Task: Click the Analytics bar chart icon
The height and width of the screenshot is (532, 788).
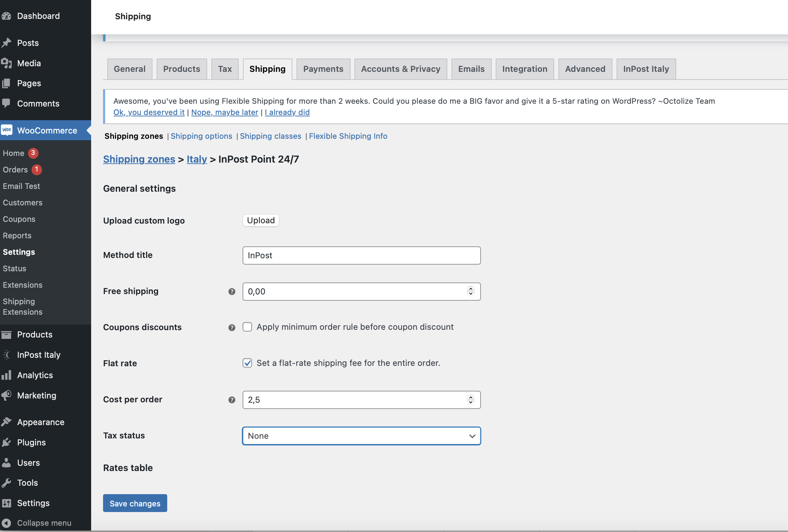Action: tap(6, 375)
